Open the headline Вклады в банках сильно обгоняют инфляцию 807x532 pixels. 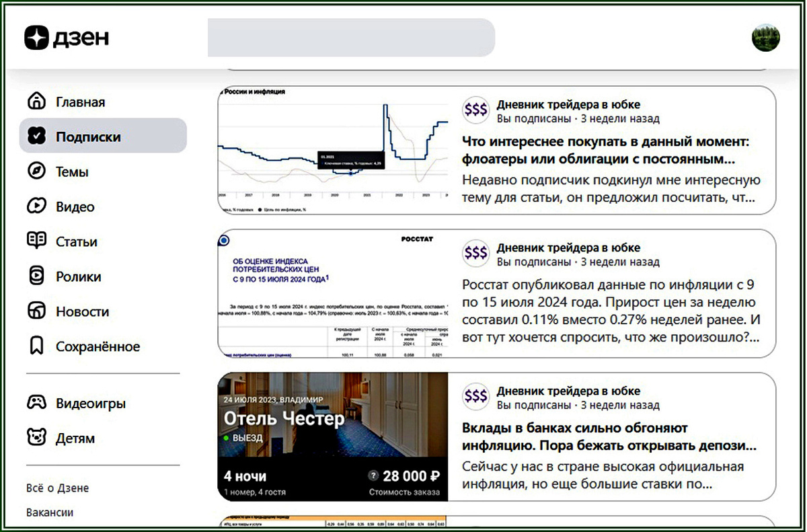[610, 436]
